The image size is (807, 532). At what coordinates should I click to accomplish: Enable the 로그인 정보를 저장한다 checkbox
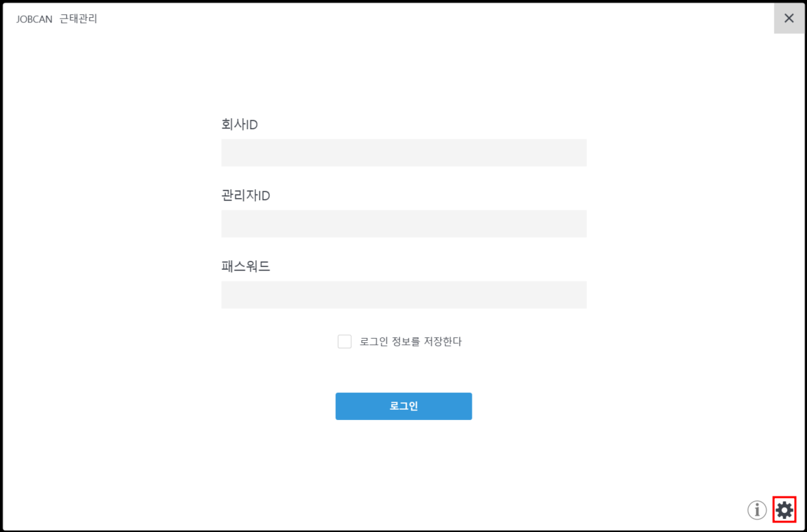(x=345, y=341)
